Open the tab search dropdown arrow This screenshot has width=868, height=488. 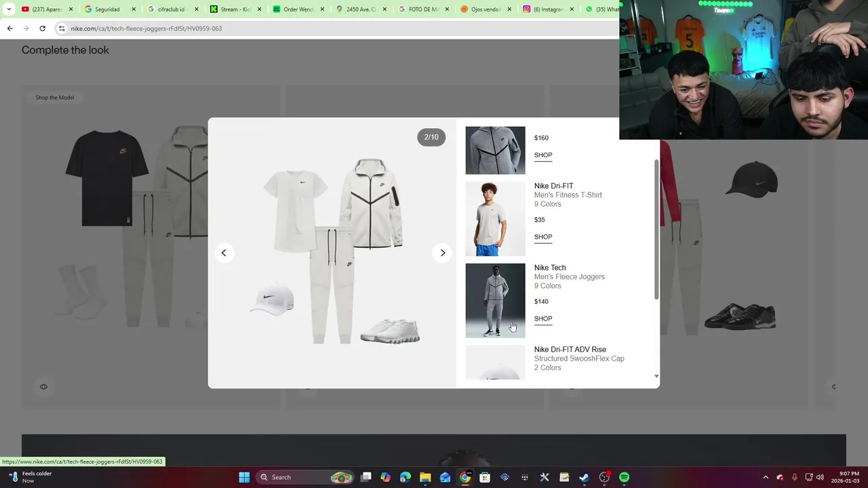(x=9, y=9)
